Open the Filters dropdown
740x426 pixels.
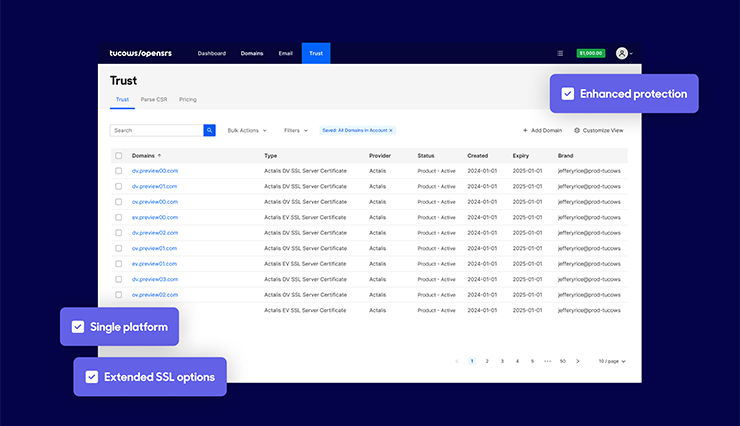click(x=295, y=130)
